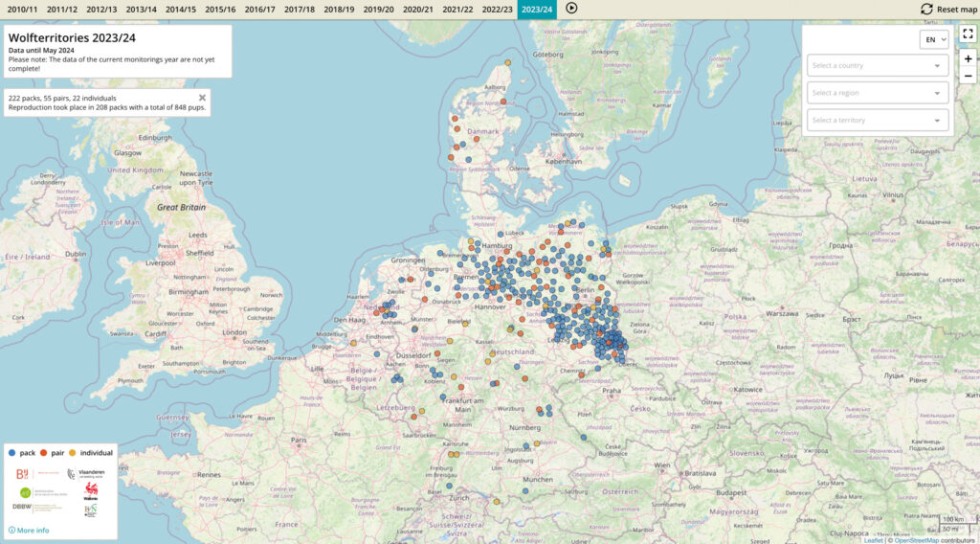Click the orange marker south of Zürich
This screenshot has width=980, height=544.
[497, 502]
